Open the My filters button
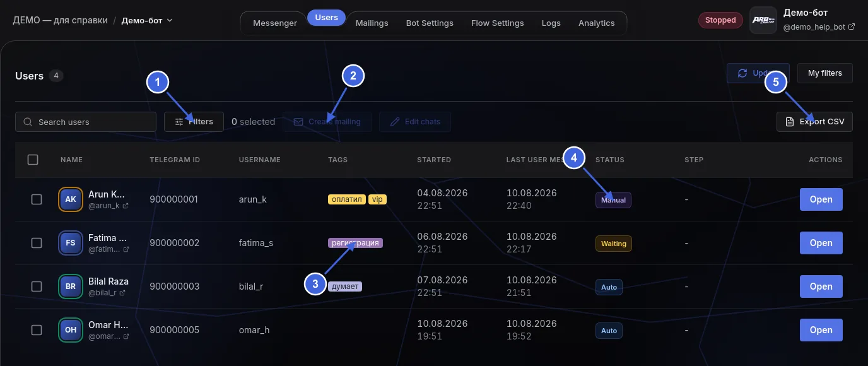 (825, 73)
